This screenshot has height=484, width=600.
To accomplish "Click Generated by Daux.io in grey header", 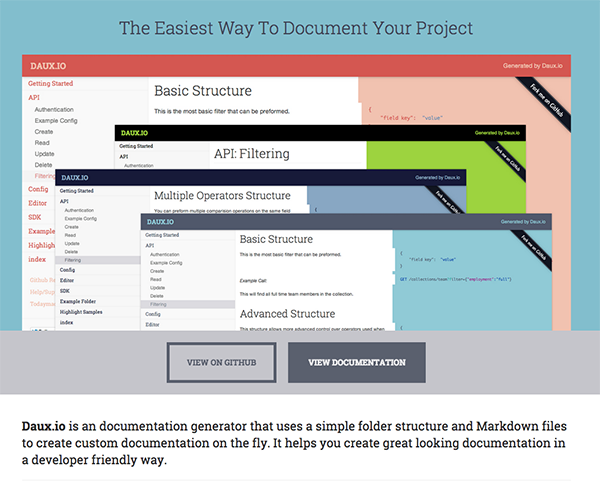I will pos(523,222).
